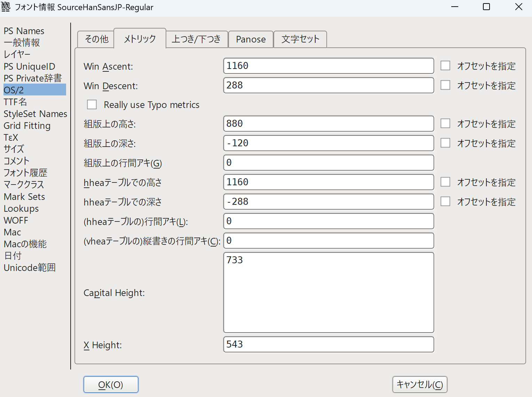Dismiss the dialog with キャンセル
This screenshot has width=532, height=397.
420,384
